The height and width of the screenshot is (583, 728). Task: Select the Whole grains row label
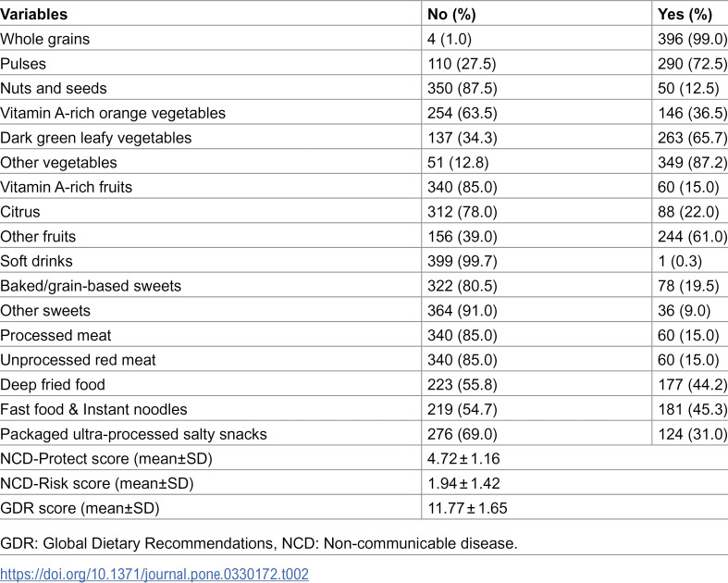click(45, 39)
